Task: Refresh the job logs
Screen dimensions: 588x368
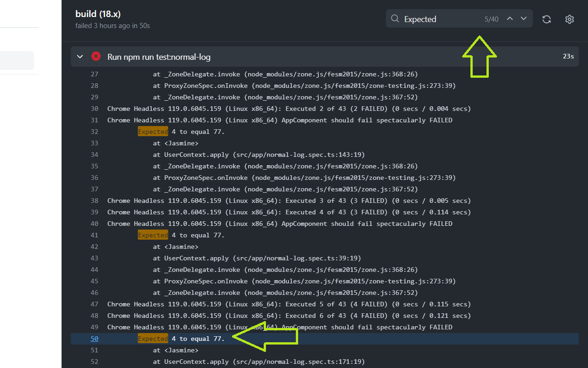Action: 547,19
